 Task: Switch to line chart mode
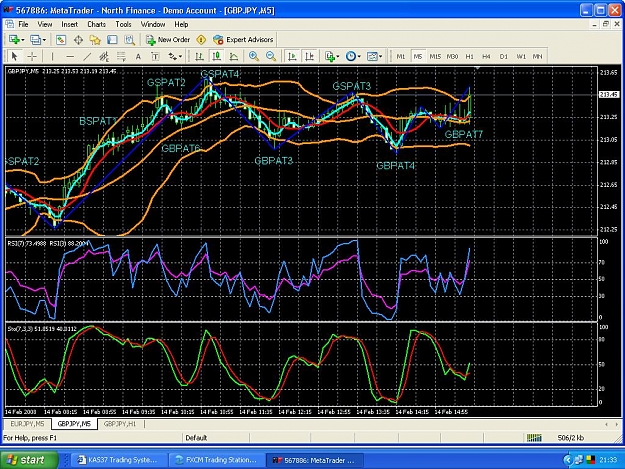coord(234,57)
